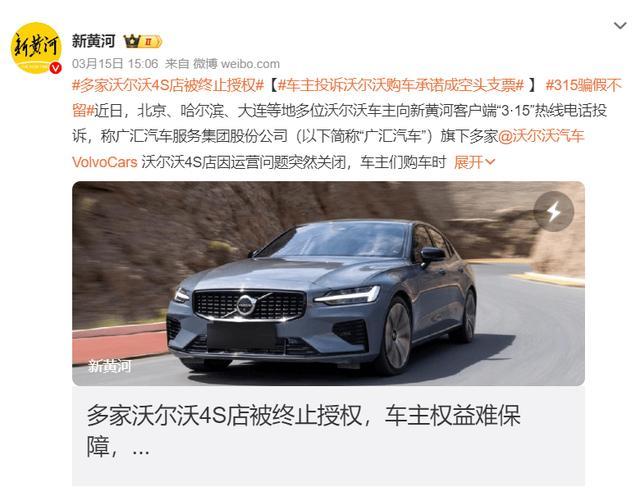The width and height of the screenshot is (640, 496).
Task: Open the #315骗假不留# hashtag link
Action: (584, 85)
